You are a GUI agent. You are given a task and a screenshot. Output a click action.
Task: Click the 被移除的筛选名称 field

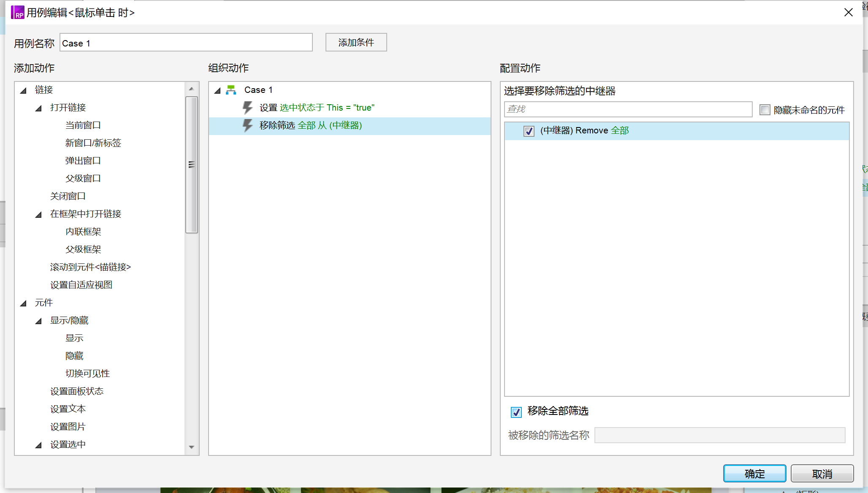pos(720,435)
